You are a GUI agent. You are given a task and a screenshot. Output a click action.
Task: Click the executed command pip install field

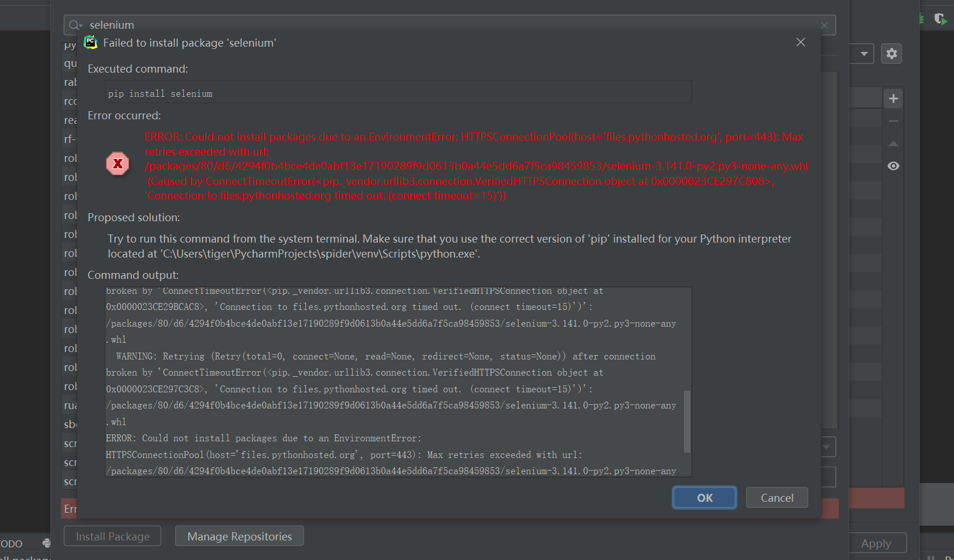tap(398, 93)
